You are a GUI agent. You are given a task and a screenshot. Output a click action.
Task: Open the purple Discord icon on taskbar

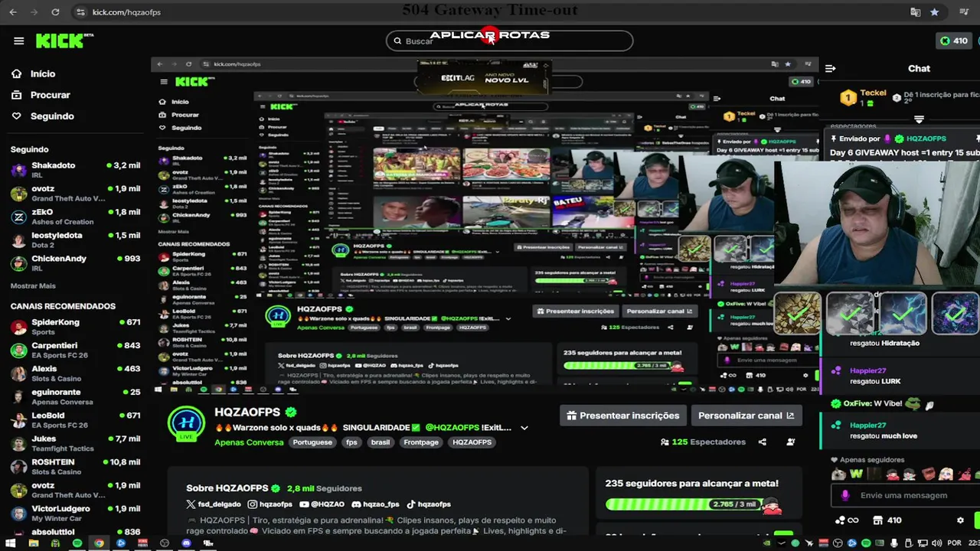[x=186, y=543]
